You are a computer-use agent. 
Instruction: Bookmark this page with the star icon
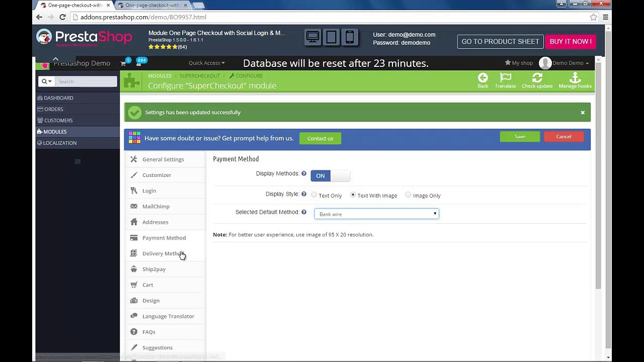click(594, 17)
